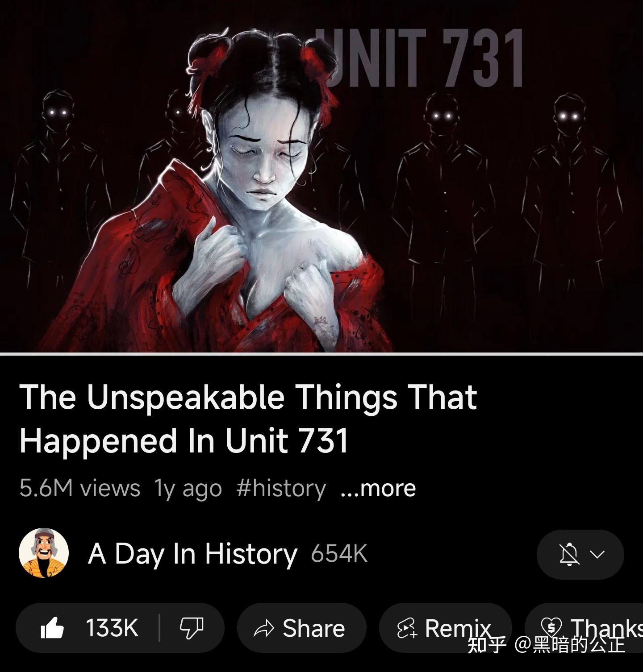Click the 133K like count
The height and width of the screenshot is (672, 643).
tap(112, 628)
